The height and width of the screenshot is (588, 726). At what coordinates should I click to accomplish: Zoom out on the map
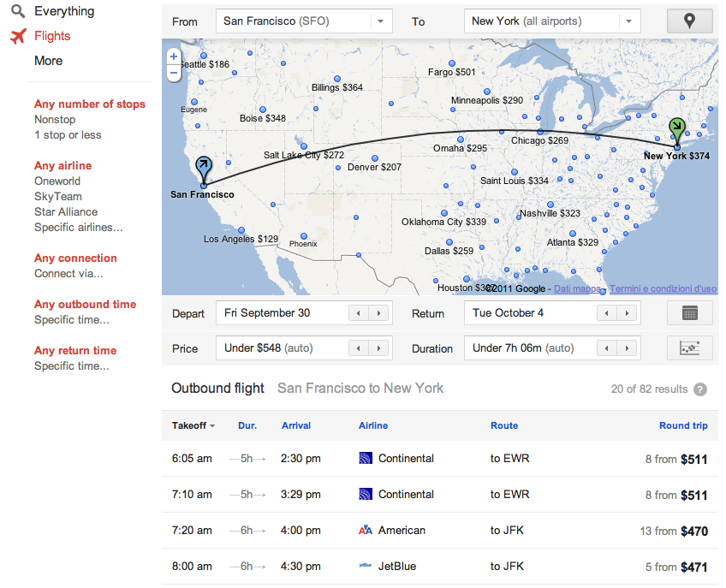tap(174, 73)
